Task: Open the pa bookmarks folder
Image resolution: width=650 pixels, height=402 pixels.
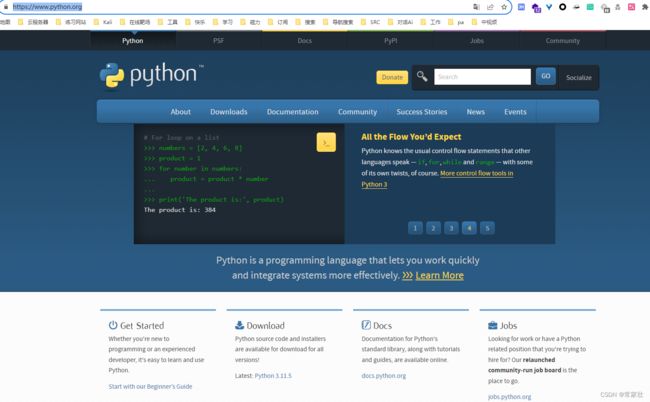Action: point(456,22)
